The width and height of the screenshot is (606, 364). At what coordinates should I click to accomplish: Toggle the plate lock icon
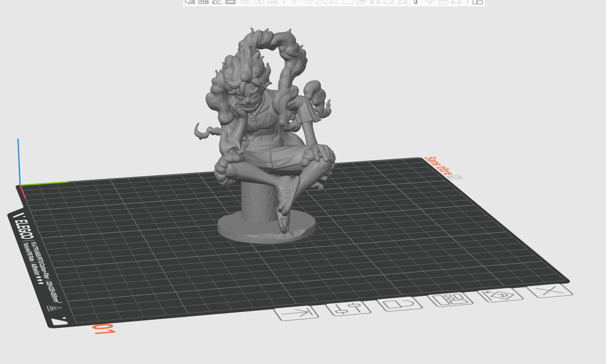click(400, 304)
